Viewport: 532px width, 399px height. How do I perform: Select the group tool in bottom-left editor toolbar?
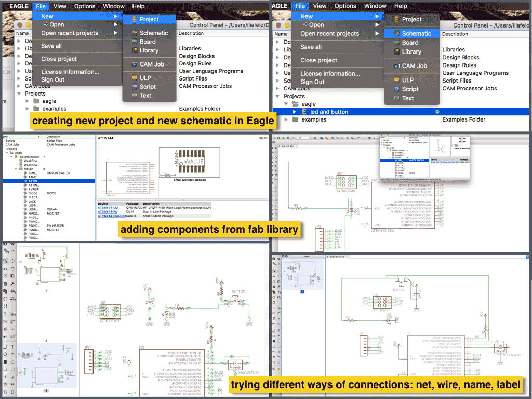point(5,261)
